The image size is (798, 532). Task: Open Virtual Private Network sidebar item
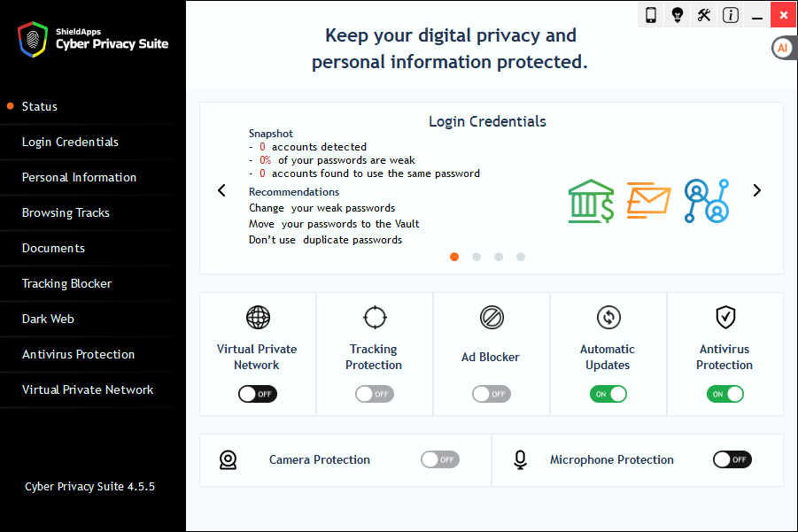[x=89, y=389]
